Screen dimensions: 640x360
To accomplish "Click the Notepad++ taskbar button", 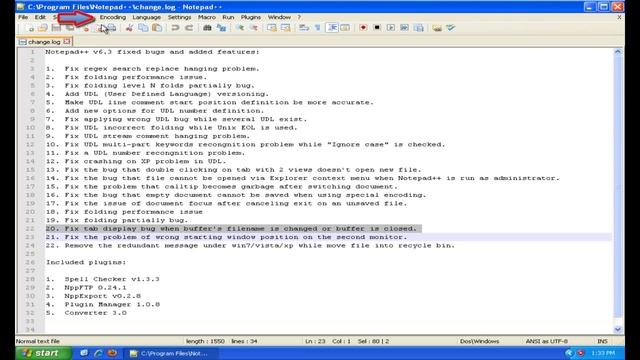I will 171,353.
